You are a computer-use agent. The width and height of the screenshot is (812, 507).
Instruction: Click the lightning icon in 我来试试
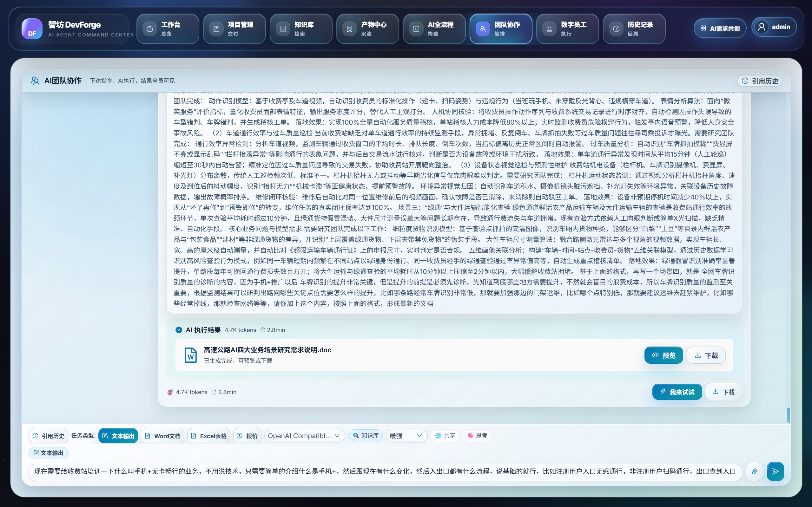663,391
